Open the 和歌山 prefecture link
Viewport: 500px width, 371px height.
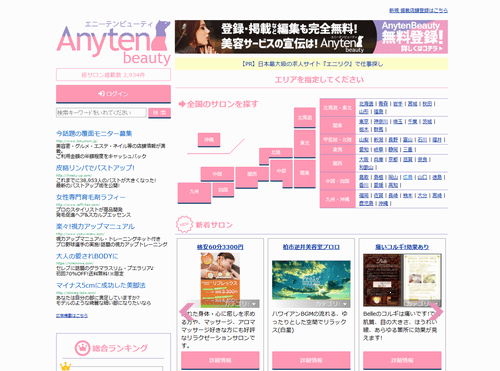[366, 167]
